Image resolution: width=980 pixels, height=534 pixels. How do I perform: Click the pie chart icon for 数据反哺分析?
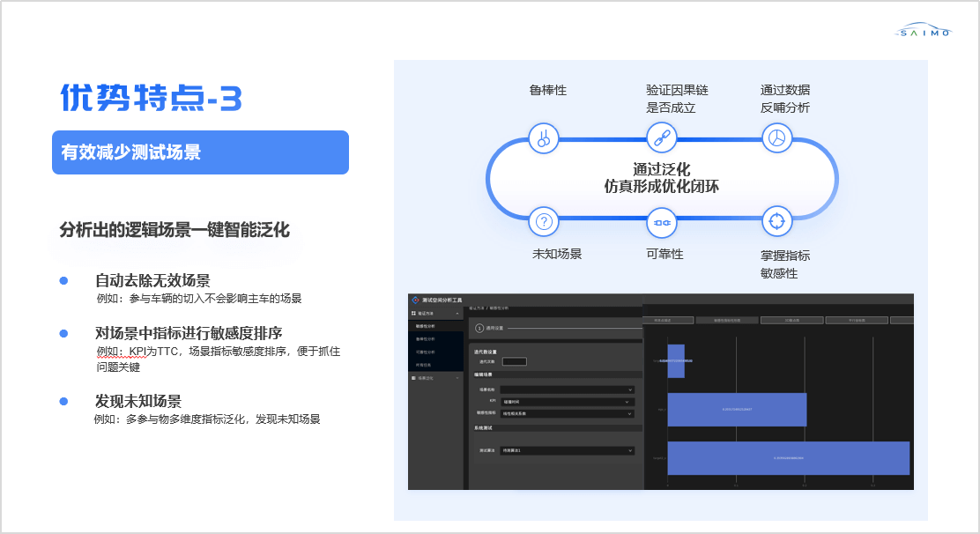click(x=776, y=137)
